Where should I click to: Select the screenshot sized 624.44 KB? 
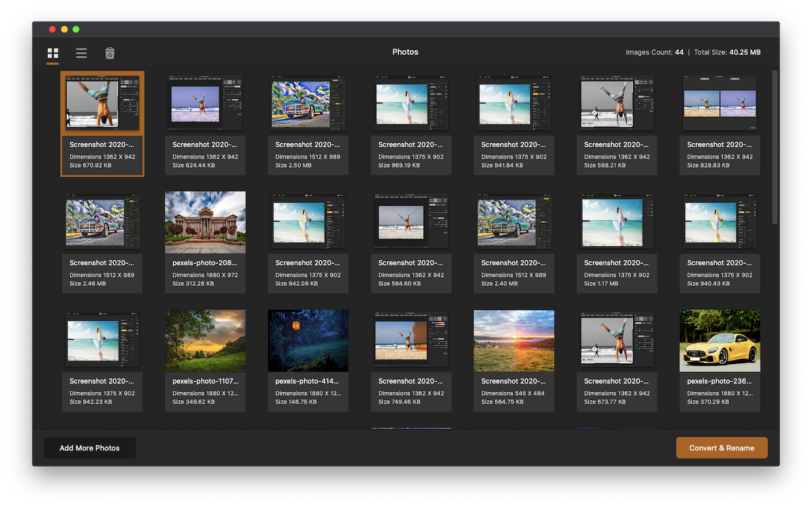coord(205,104)
